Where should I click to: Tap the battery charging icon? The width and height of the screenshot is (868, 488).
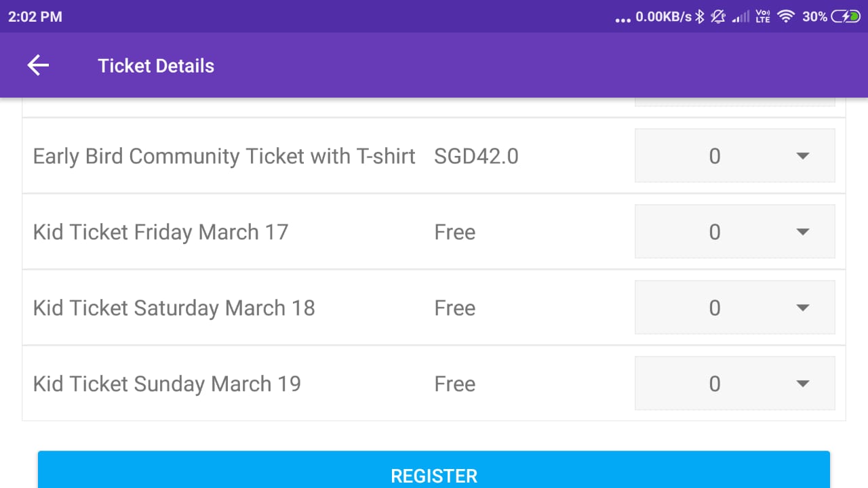[x=846, y=17]
